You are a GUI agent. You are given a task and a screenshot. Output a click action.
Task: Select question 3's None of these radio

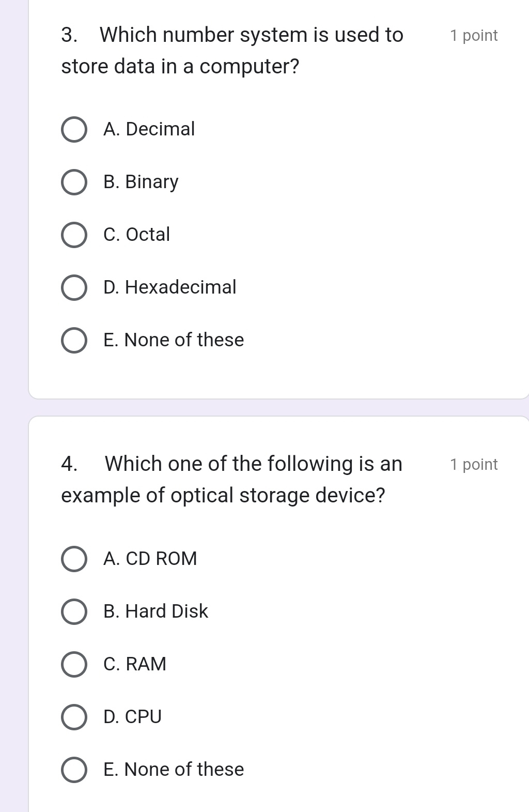(74, 341)
